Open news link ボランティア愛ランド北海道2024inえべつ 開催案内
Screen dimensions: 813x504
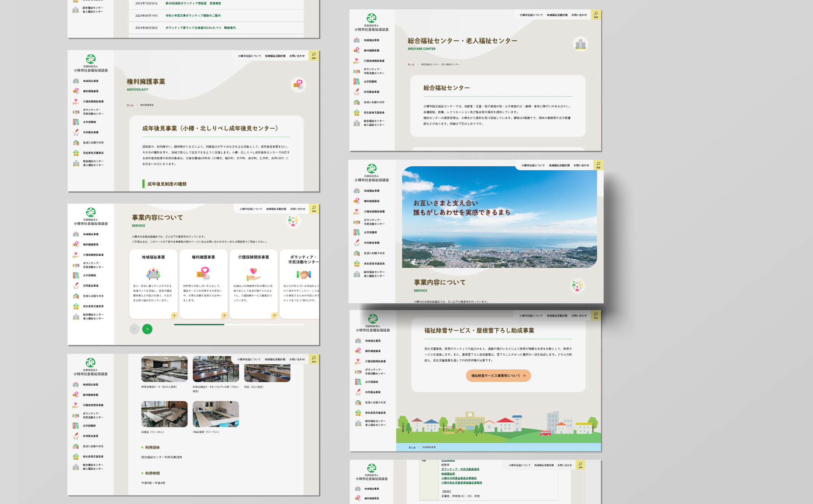point(200,28)
